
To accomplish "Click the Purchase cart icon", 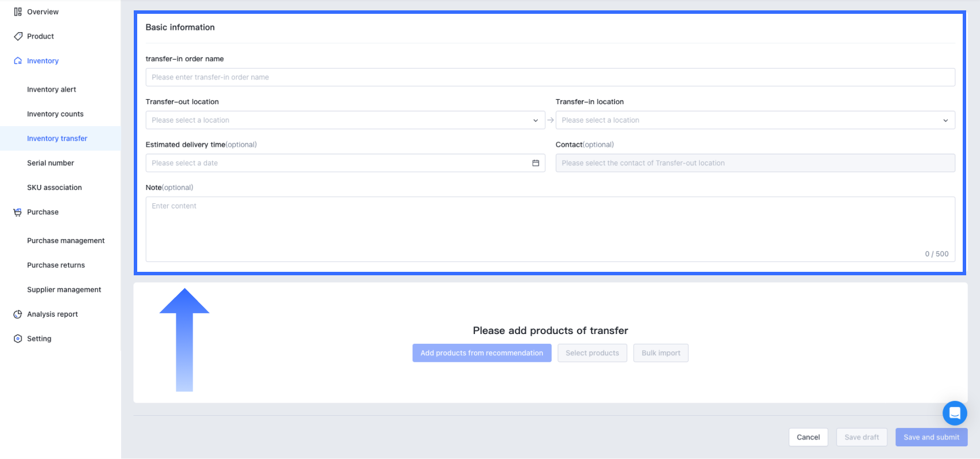I will tap(18, 212).
